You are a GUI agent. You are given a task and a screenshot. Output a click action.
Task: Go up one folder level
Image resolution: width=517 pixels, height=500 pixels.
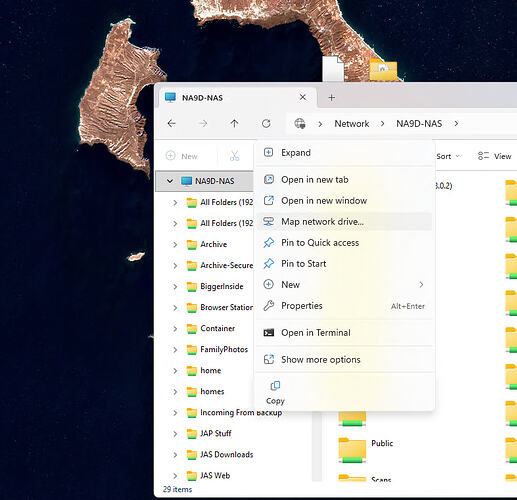234,124
